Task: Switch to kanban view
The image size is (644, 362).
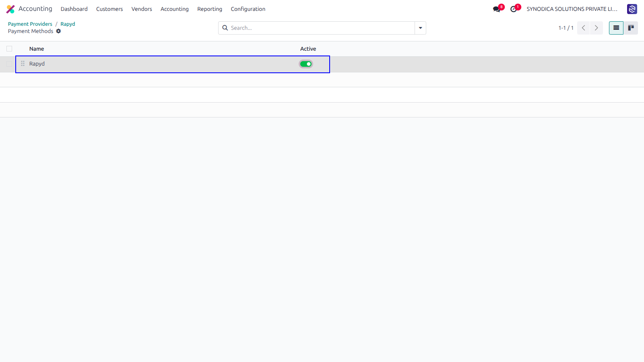Action: pyautogui.click(x=631, y=28)
